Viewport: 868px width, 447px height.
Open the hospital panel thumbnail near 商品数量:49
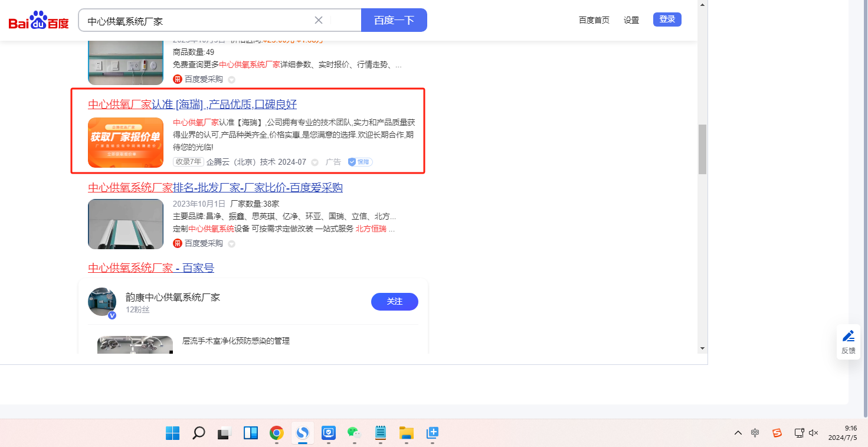[126, 63]
